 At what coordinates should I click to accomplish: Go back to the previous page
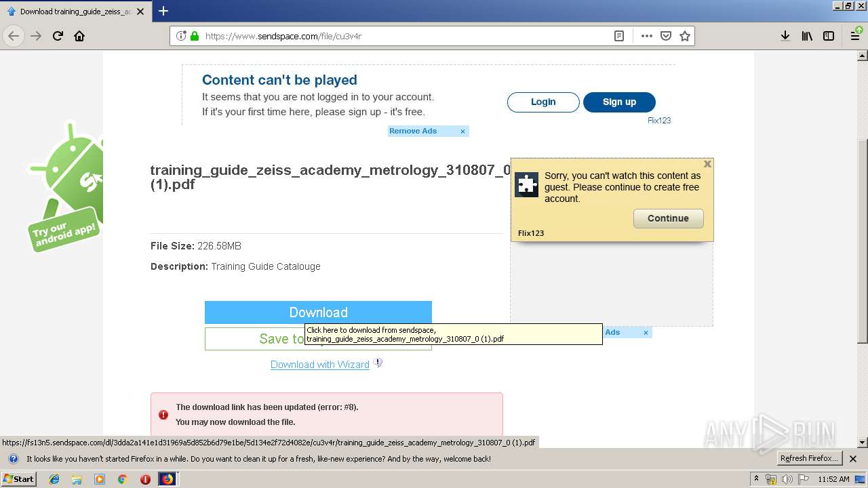[x=14, y=36]
